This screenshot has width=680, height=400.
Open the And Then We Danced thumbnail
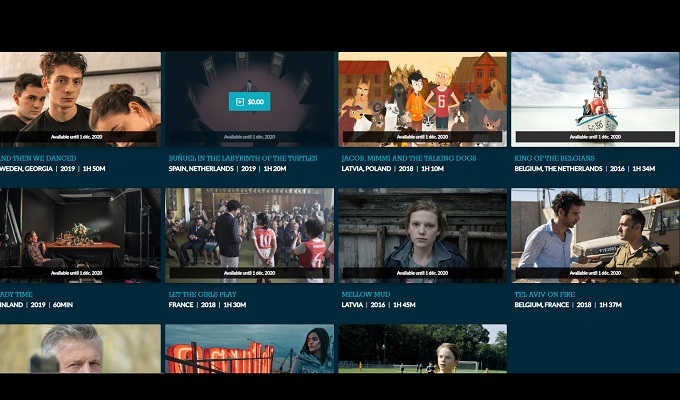tap(80, 99)
